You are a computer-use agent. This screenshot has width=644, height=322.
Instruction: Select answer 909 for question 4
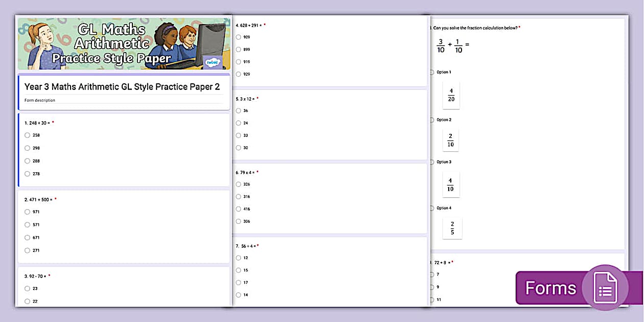[238, 37]
